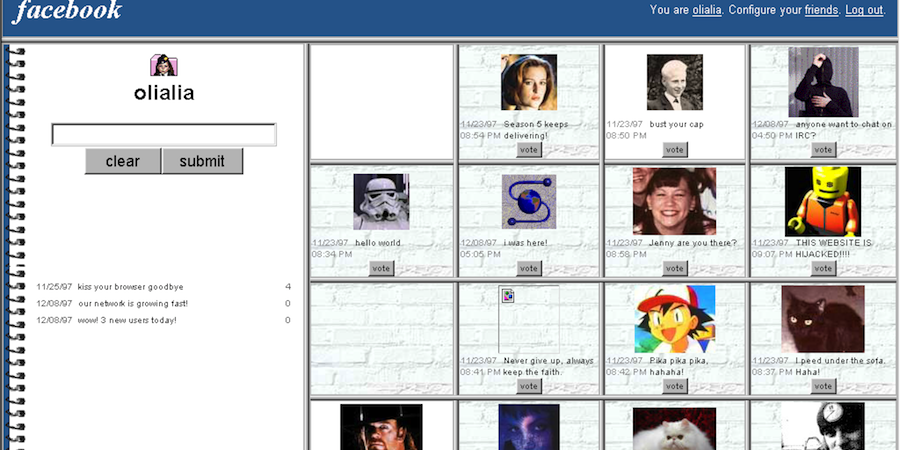Select the 'wow! 3 new users today!' post
The image size is (900, 450).
[127, 320]
